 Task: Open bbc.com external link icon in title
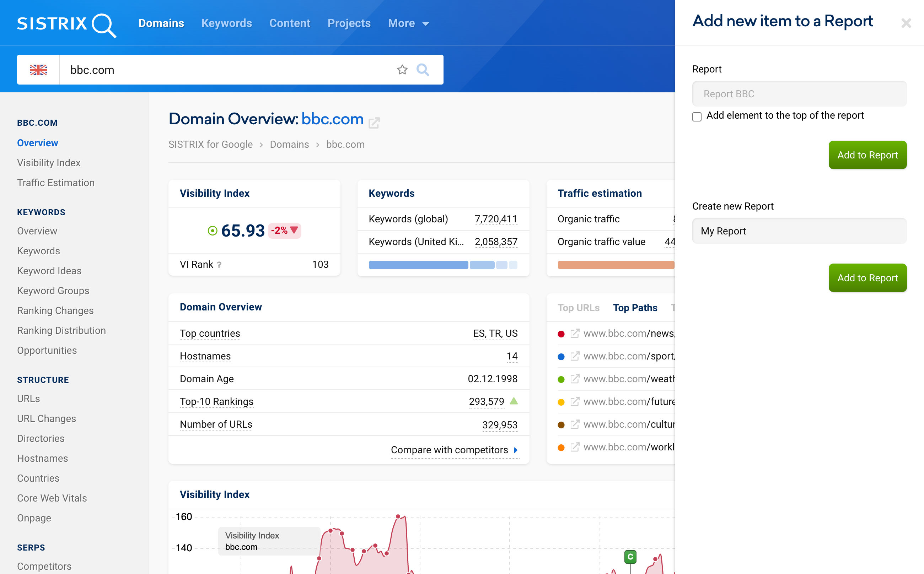[374, 122]
